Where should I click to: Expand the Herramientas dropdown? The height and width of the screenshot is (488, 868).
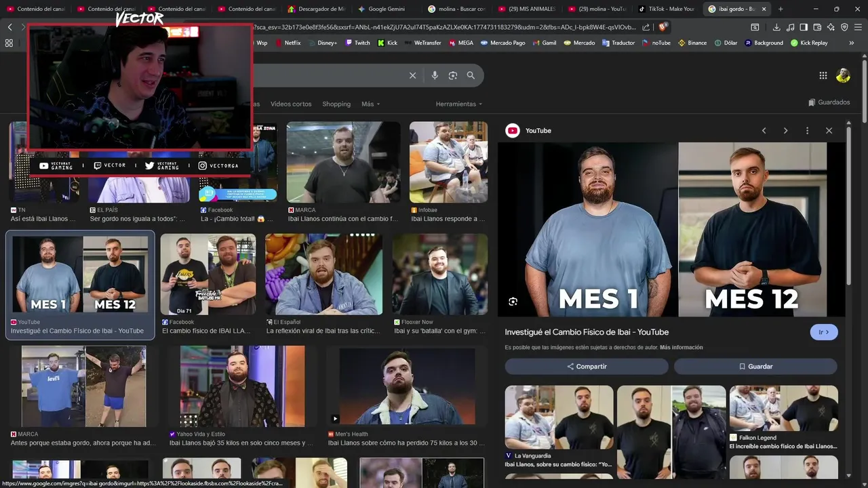pyautogui.click(x=459, y=104)
